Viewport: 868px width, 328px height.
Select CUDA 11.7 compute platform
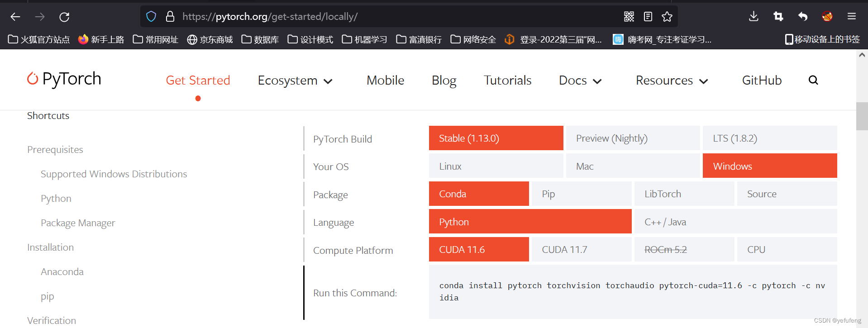(x=582, y=249)
